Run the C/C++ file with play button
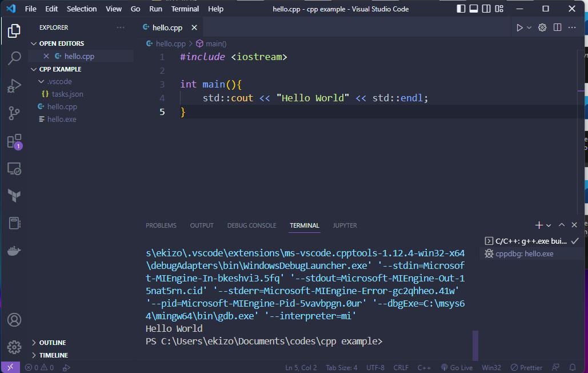Image resolution: width=588 pixels, height=373 pixels. [519, 27]
